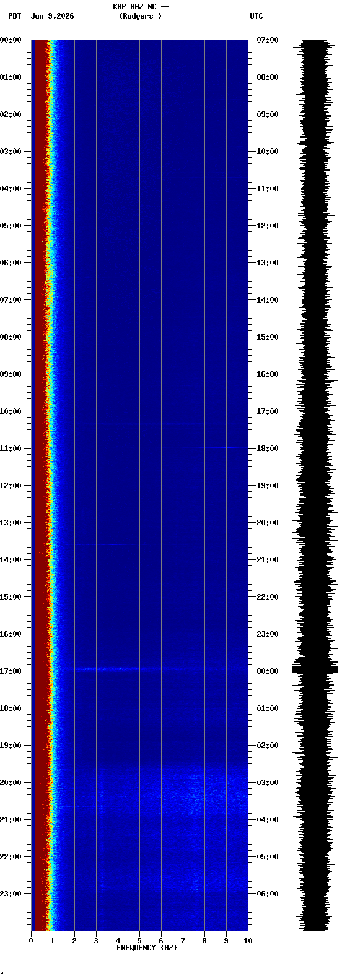This screenshot has height=980, width=342.
Task: Click the PDT time label '00:00'
Action: pos(11,40)
